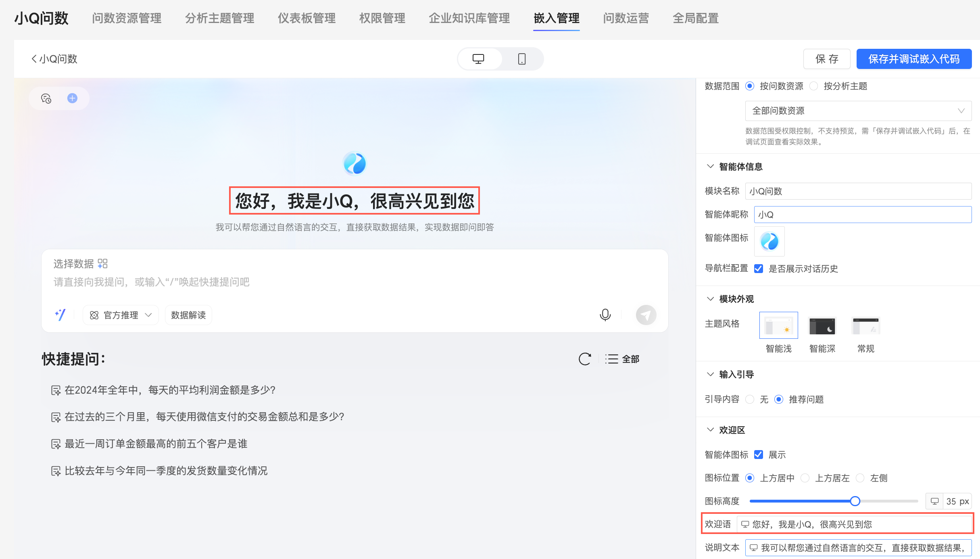
Task: Click monitor icon in description text field
Action: (x=753, y=548)
